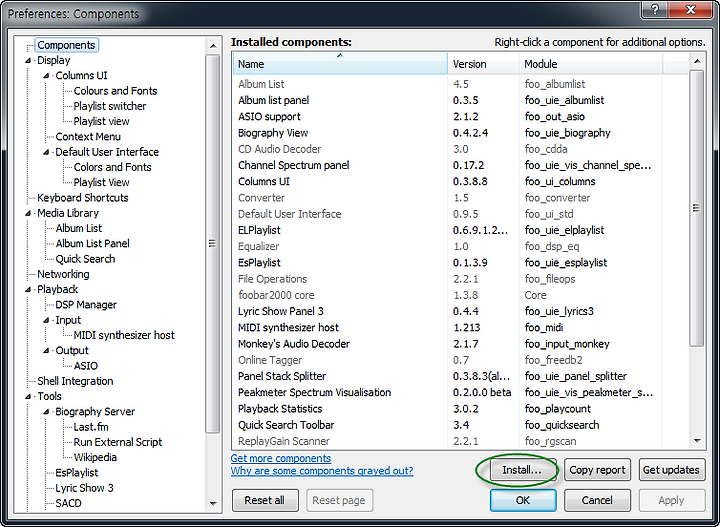Viewport: 720px width, 527px height.
Task: Collapse the Input tree node
Action: 46,320
